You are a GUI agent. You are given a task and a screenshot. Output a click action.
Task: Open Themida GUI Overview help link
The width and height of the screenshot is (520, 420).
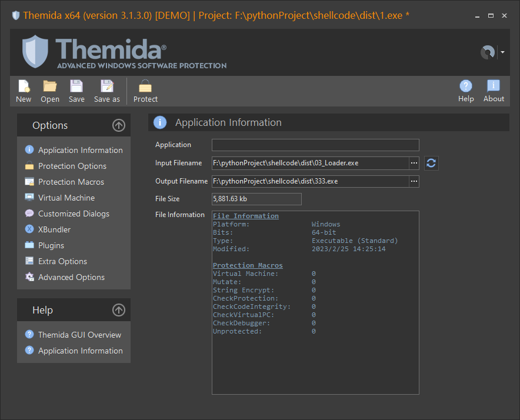tap(79, 335)
